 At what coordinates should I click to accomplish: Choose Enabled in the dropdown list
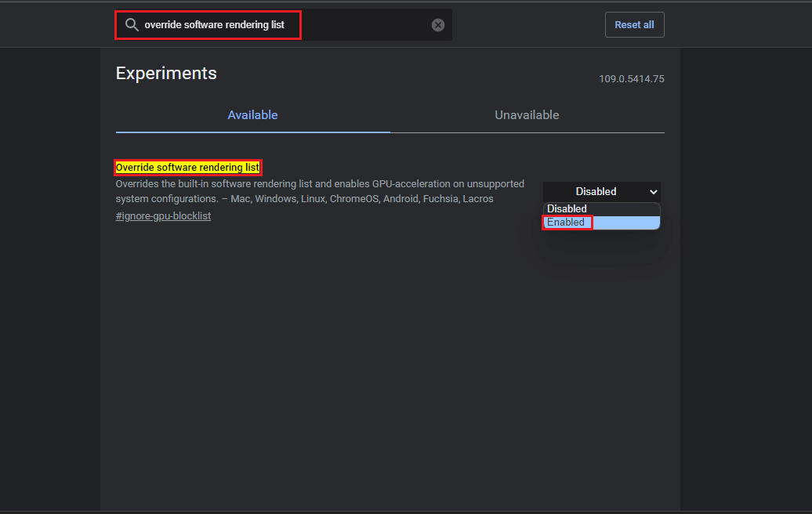(601, 223)
